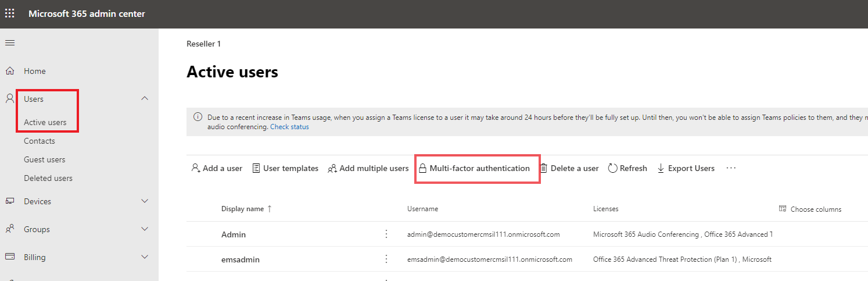868x281 pixels.
Task: Open the toolbar more options ellipsis
Action: [x=731, y=168]
